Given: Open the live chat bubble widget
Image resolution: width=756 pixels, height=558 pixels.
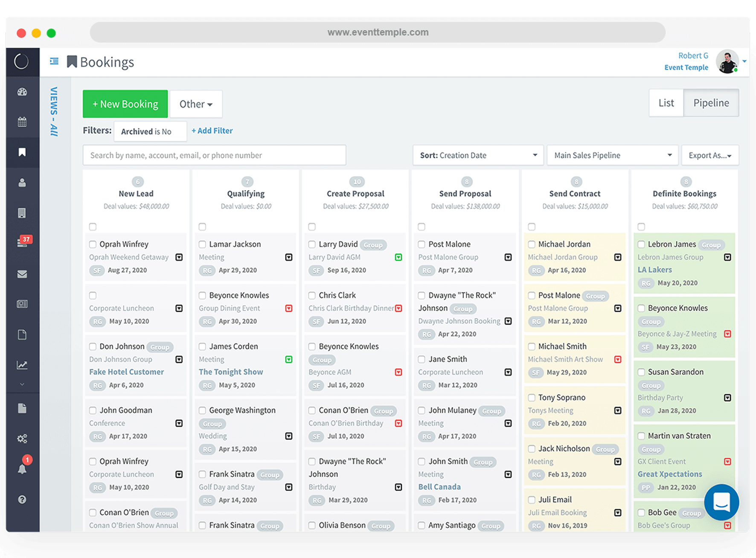Looking at the screenshot, I should (x=721, y=502).
